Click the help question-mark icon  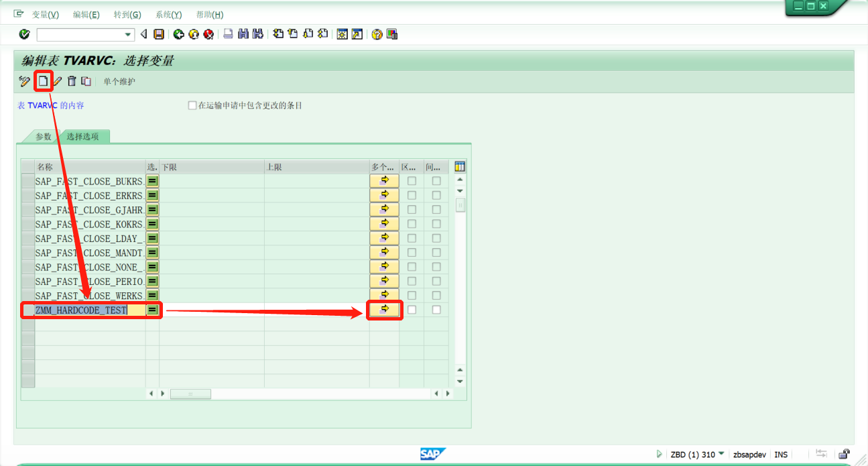tap(377, 34)
